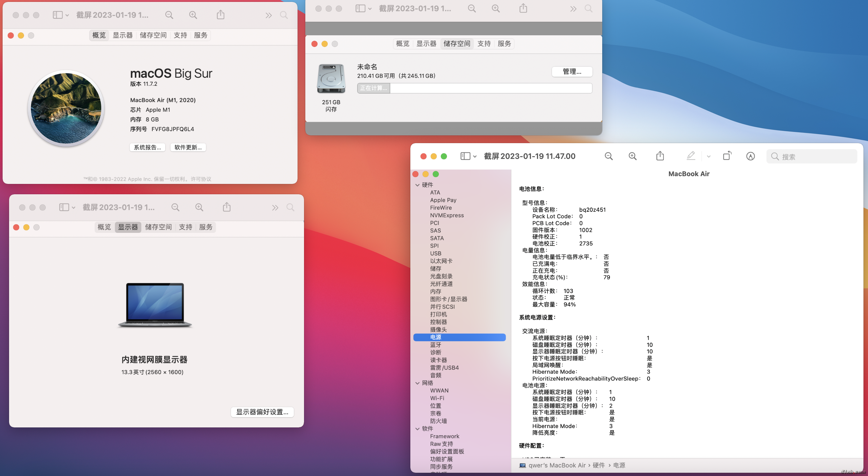Open the markup options dropdown arrow
Viewport: 868px width, 476px height.
(709, 156)
